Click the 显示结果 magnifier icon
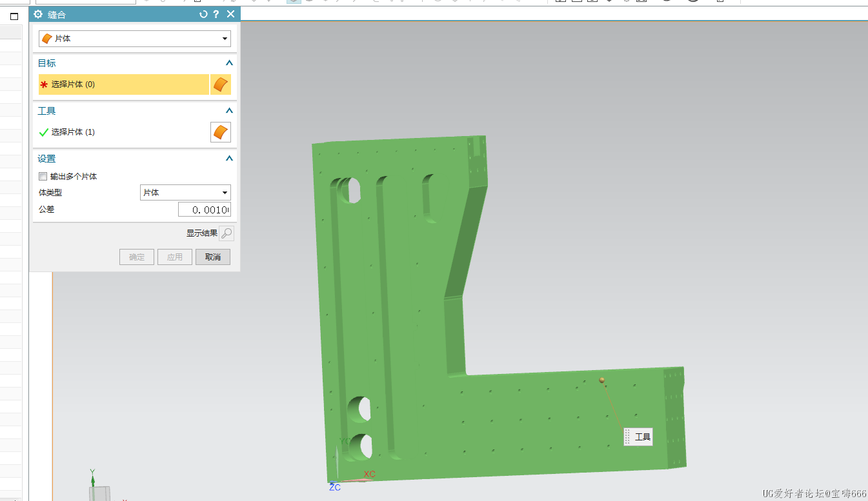 [227, 233]
